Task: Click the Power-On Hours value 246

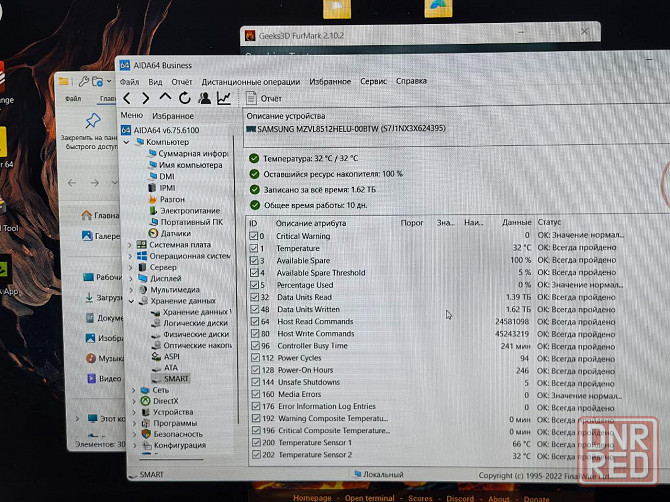Action: tap(522, 370)
